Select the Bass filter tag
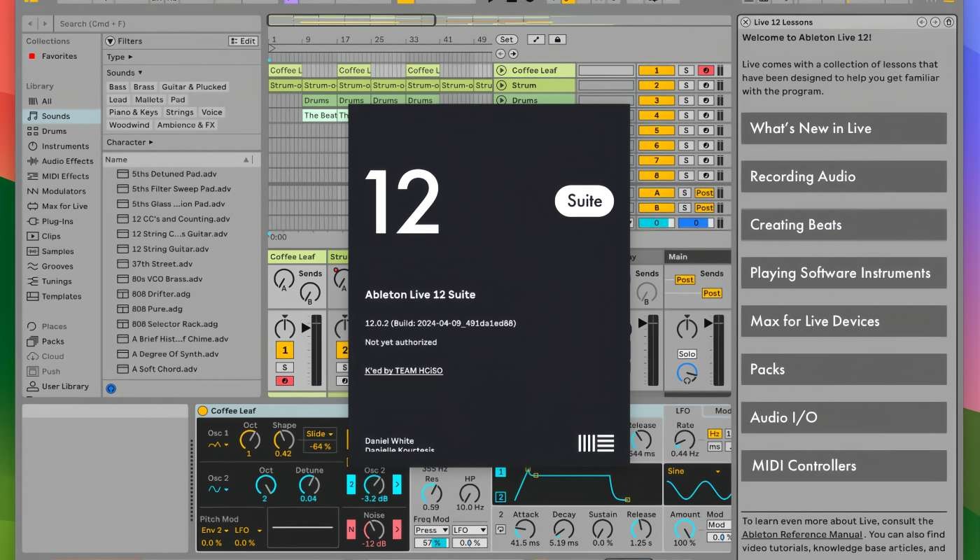980x560 pixels. pyautogui.click(x=118, y=87)
